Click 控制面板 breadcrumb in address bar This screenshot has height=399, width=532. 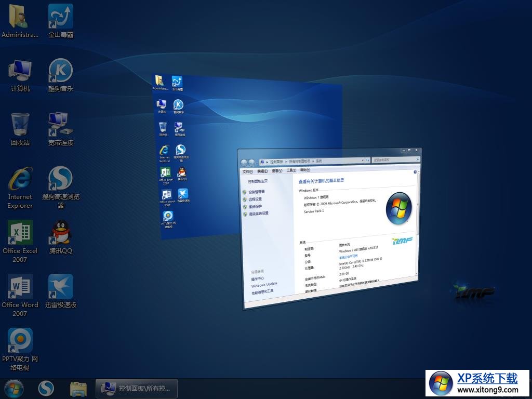(276, 162)
